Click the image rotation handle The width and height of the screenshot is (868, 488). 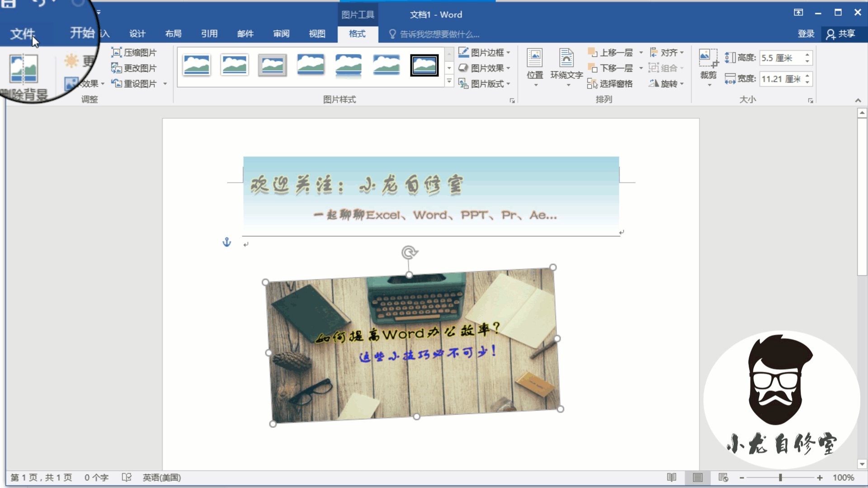409,252
